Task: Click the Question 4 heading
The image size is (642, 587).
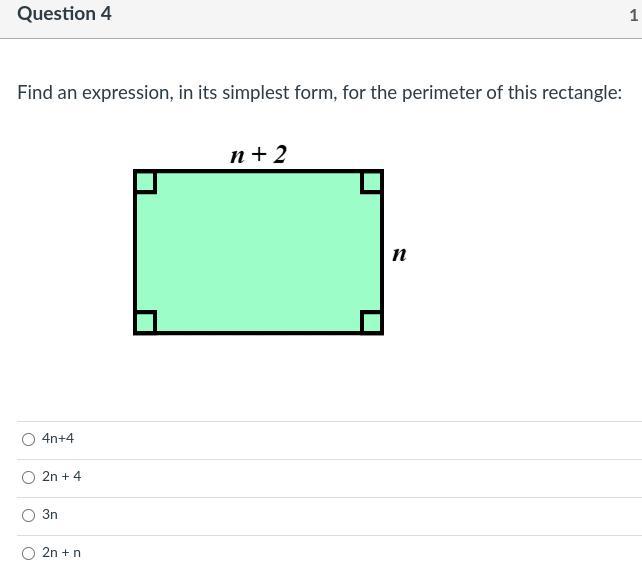Action: click(x=64, y=14)
